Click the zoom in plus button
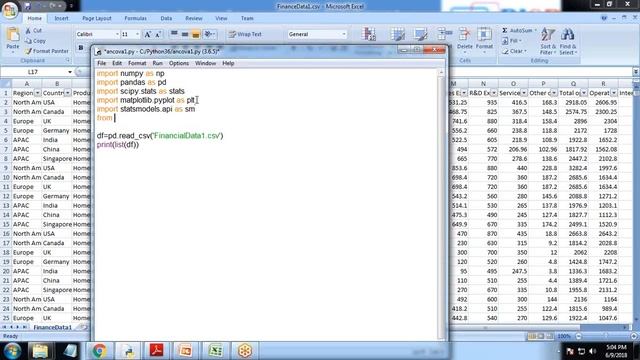The width and height of the screenshot is (640, 360). [x=634, y=336]
